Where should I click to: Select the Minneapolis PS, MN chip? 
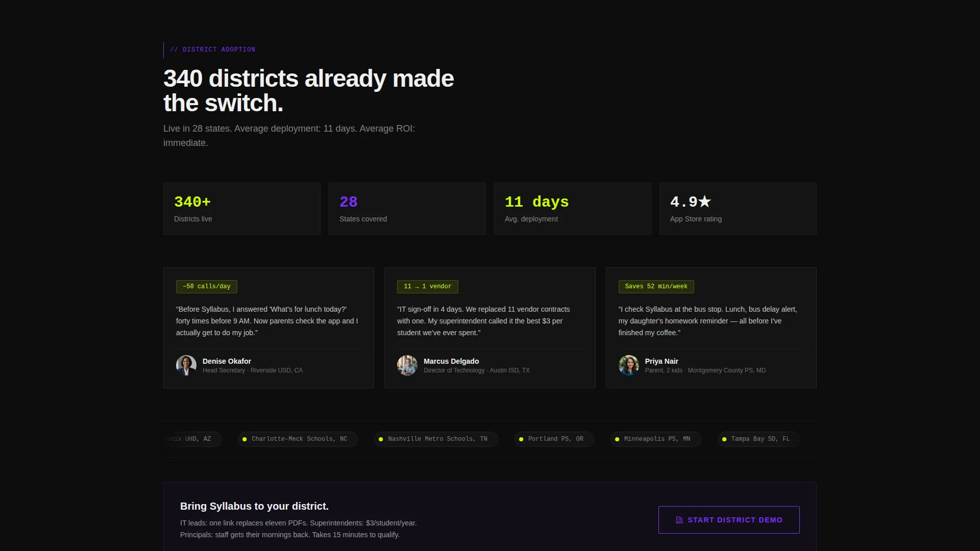point(656,439)
